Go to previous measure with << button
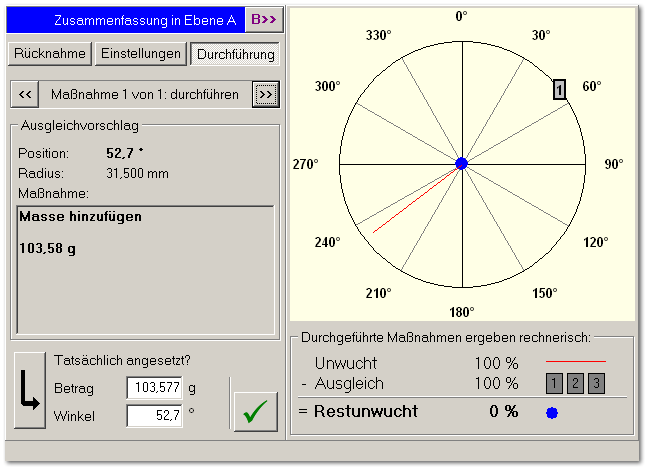 click(26, 95)
